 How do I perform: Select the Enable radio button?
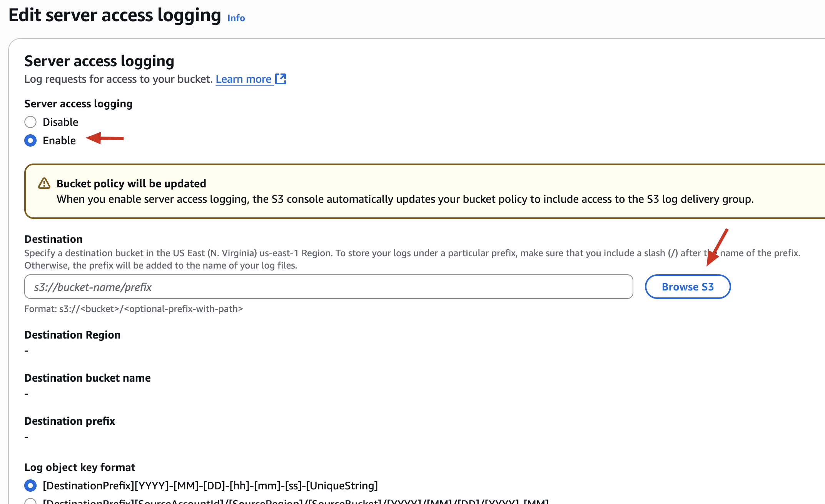tap(30, 140)
